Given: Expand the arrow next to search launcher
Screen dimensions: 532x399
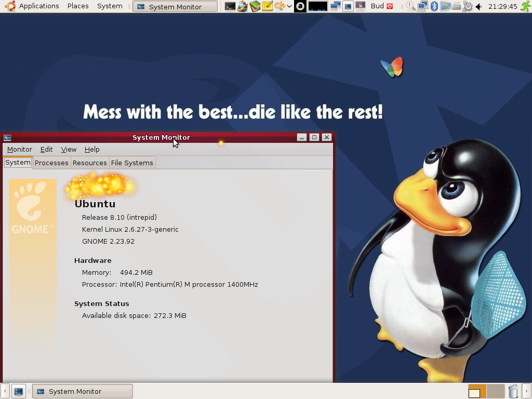Looking at the screenshot, I should [x=289, y=6].
